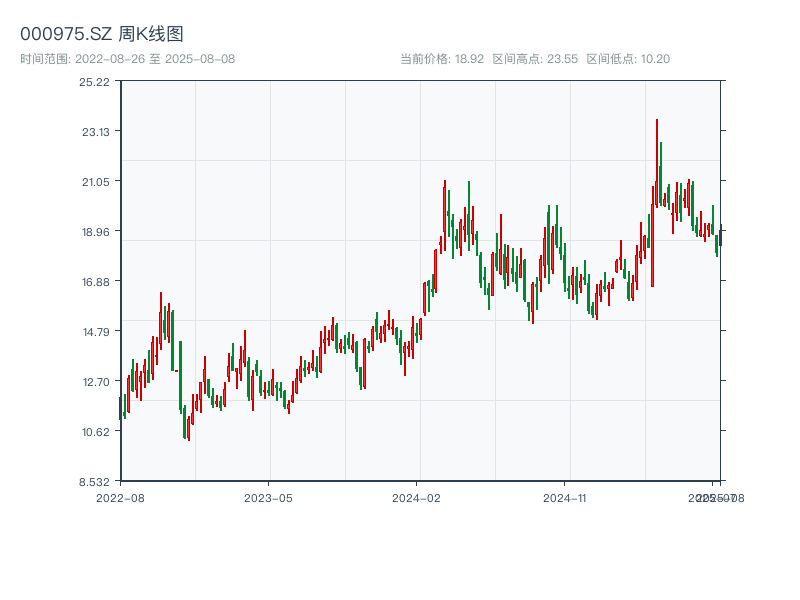Click the last candlestick at the chart's right edge
The height and width of the screenshot is (600, 800).
point(720,235)
